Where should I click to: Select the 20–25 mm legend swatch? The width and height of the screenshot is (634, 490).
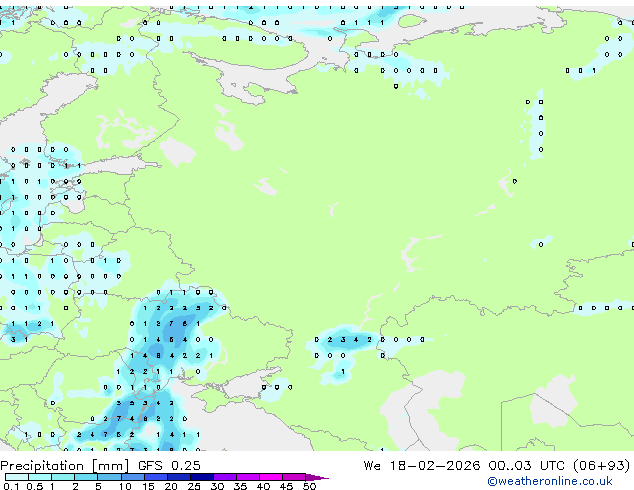[178, 477]
